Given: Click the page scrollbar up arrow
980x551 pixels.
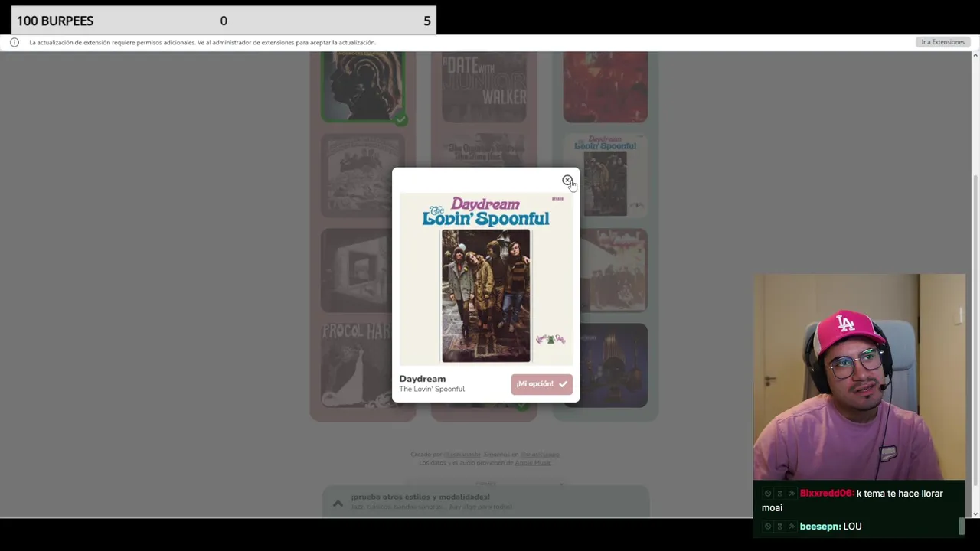Looking at the screenshot, I should 975,56.
